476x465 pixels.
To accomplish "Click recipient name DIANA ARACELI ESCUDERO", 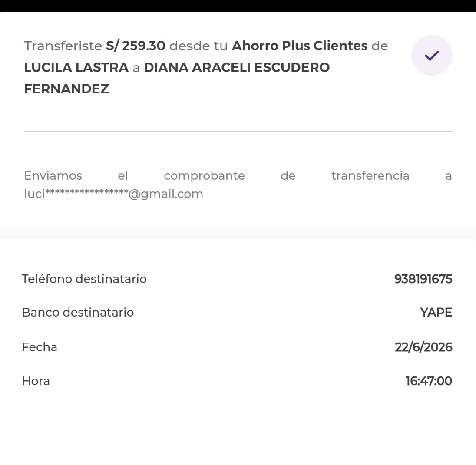I will click(x=237, y=67).
